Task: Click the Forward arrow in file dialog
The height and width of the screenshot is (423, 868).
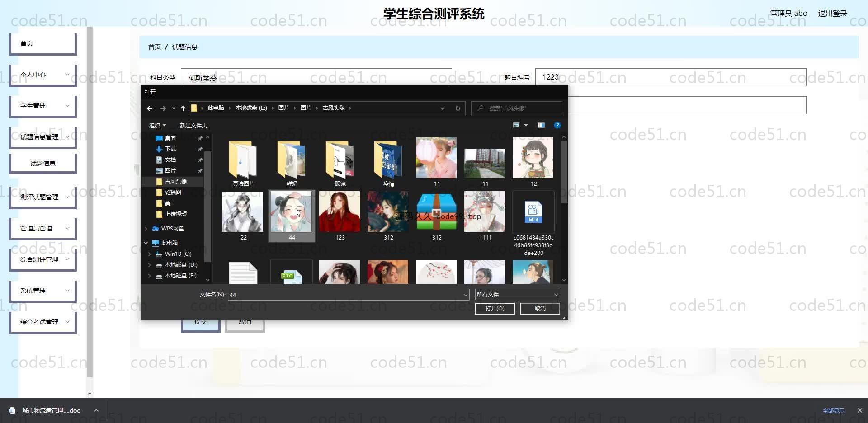Action: pyautogui.click(x=163, y=108)
